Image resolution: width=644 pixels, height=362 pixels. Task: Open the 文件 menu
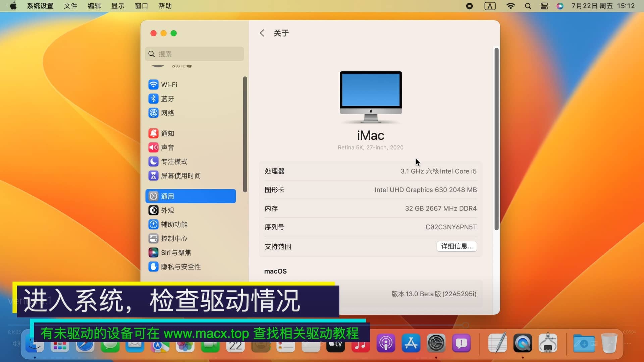click(70, 6)
